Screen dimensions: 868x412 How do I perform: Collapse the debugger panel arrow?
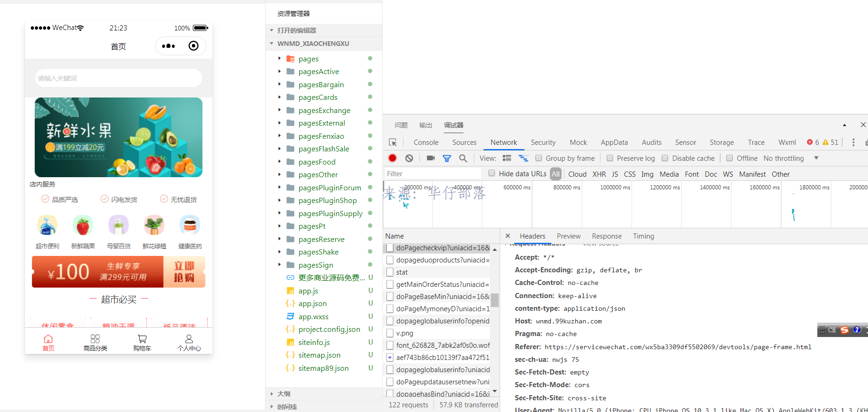(x=845, y=125)
